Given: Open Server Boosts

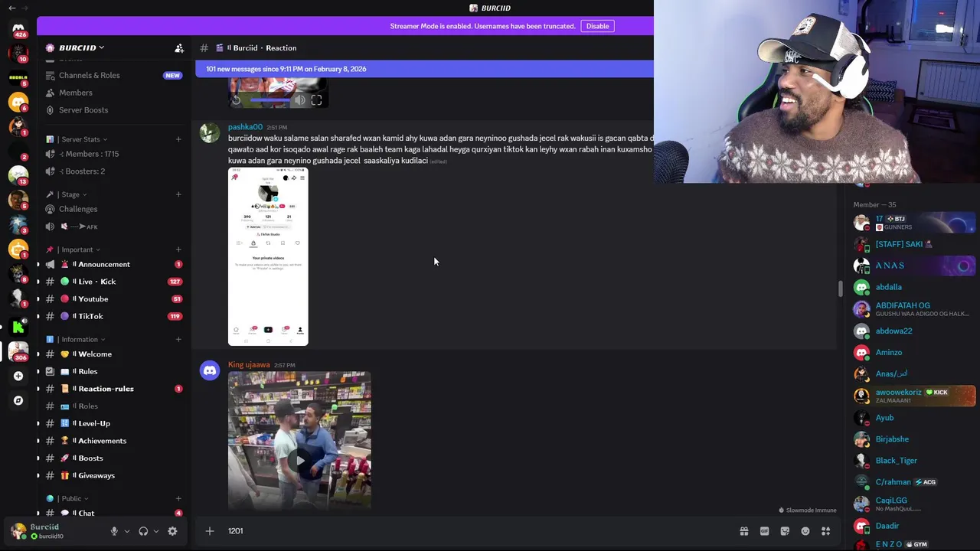Looking at the screenshot, I should 113,110.
